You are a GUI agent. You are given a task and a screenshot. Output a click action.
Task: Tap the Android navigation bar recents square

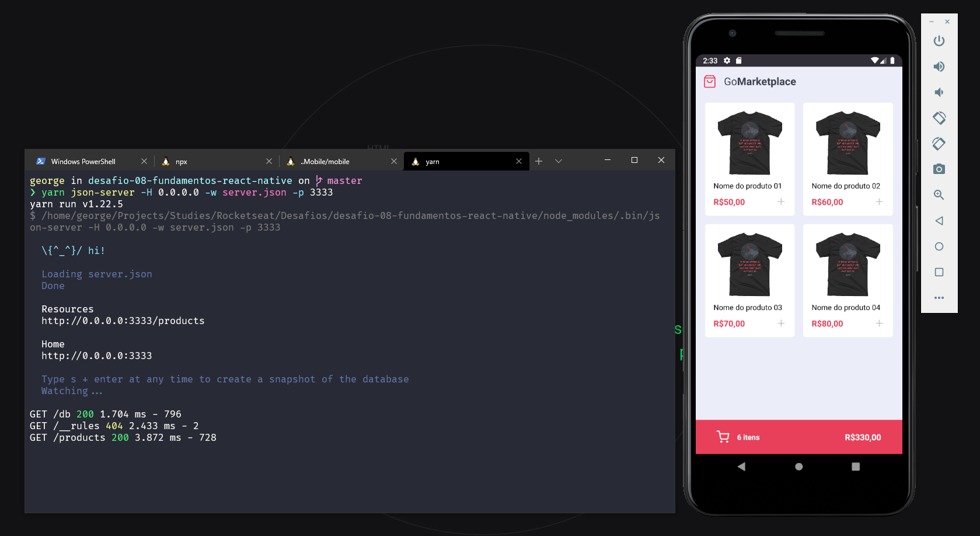(x=855, y=467)
